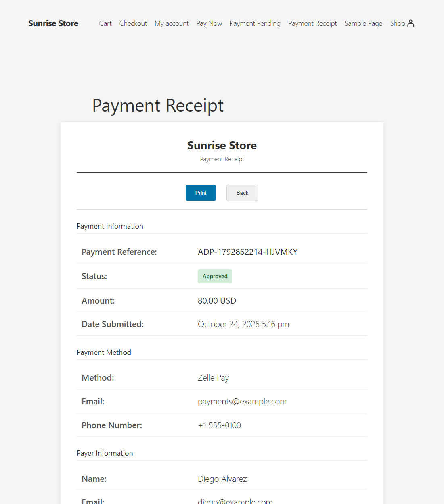This screenshot has width=444, height=504.
Task: Select reference ADP-1792862214-HJVMKY
Action: [247, 252]
